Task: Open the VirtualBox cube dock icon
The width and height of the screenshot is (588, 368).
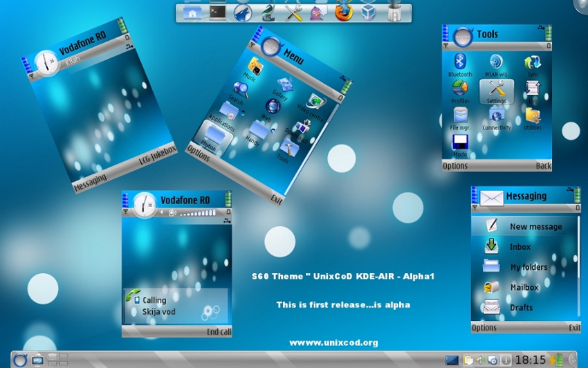Action: click(368, 12)
